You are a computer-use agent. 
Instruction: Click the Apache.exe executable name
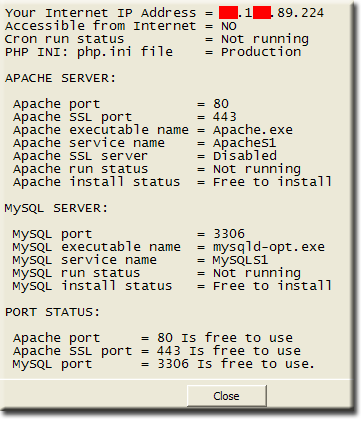(x=253, y=130)
